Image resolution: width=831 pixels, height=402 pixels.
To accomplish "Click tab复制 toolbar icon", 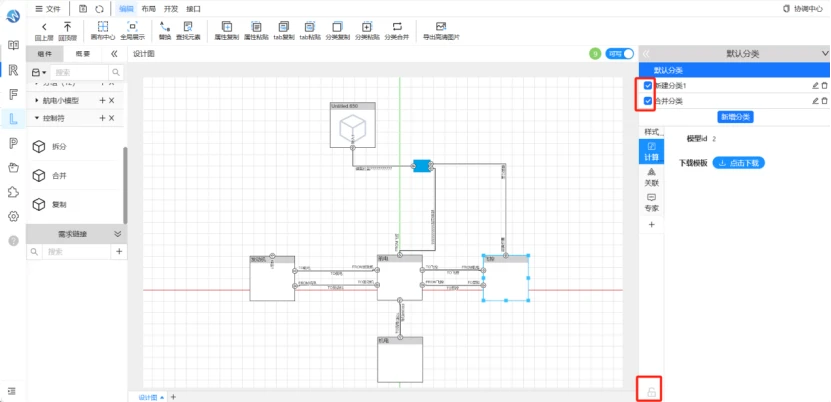I will [284, 31].
